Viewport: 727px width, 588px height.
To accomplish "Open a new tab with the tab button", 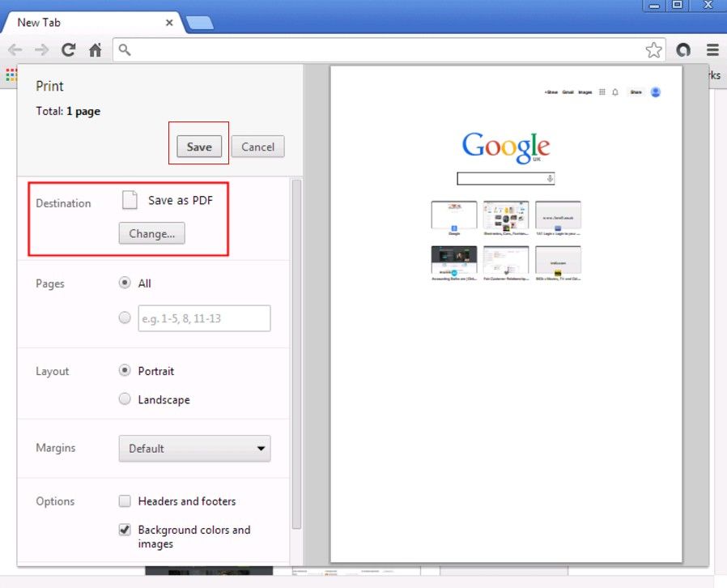I will 199,23.
